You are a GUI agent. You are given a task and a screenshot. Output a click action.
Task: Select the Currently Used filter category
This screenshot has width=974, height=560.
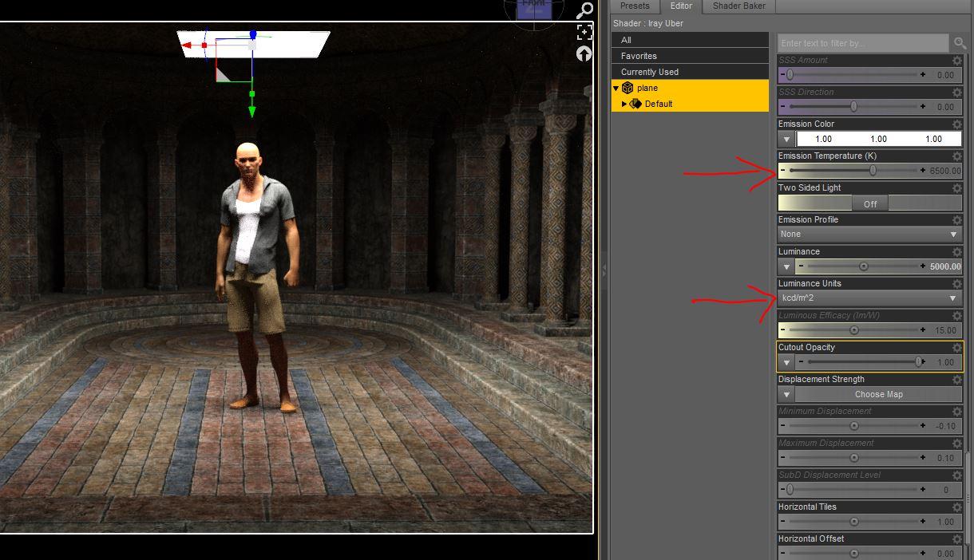[690, 72]
